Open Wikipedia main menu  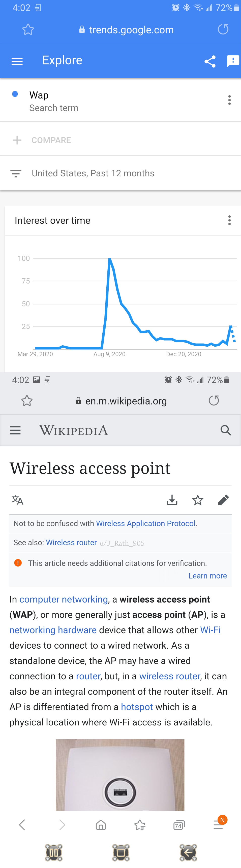pos(15,430)
